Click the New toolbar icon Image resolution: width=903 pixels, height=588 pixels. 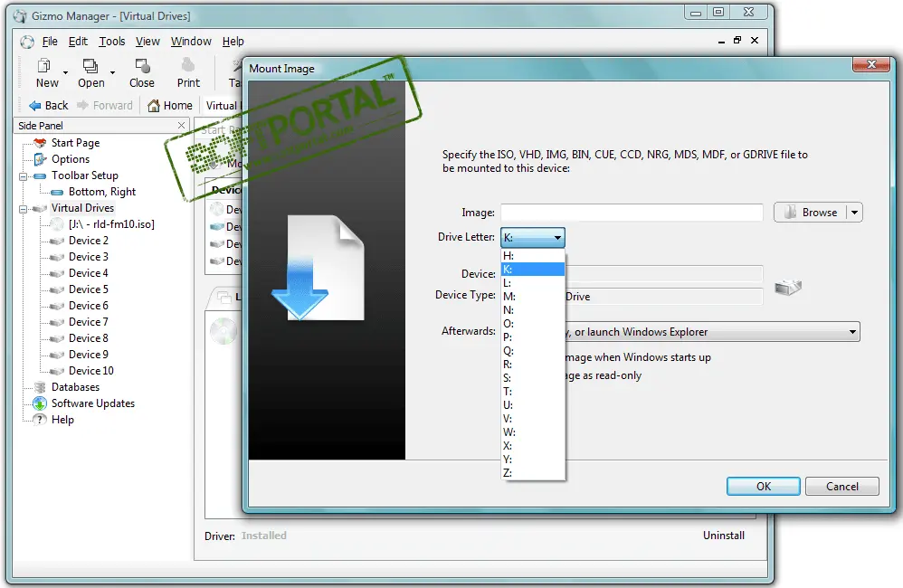44,66
